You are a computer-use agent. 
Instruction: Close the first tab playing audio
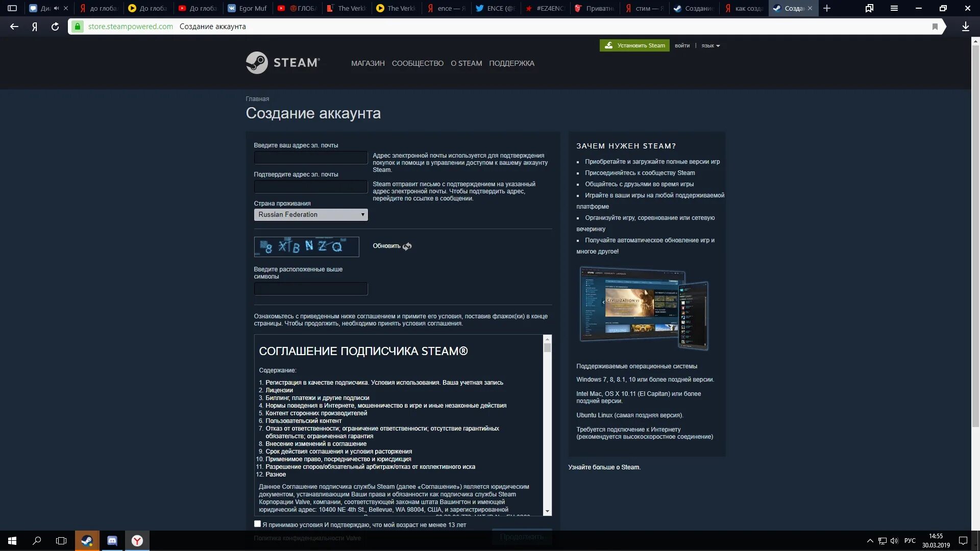(65, 8)
